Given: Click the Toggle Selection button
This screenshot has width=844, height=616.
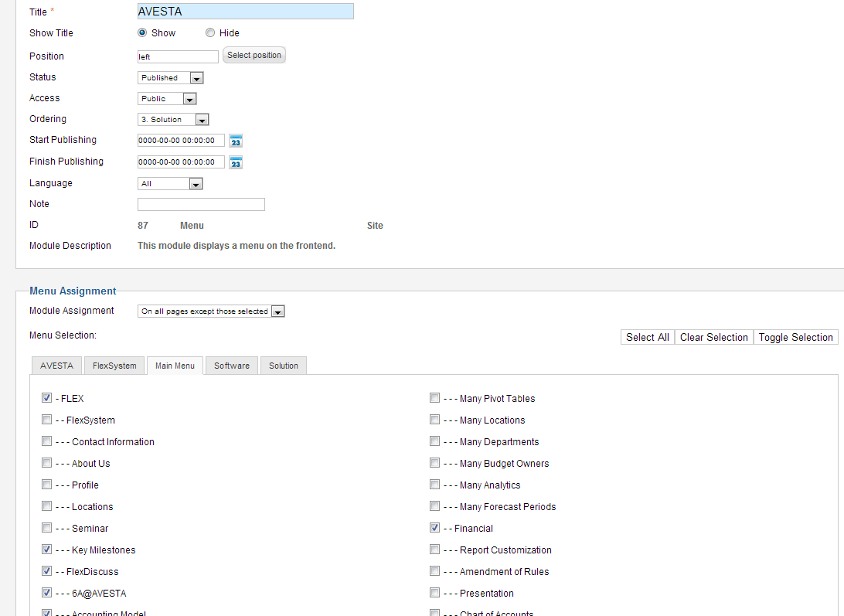Looking at the screenshot, I should [795, 337].
